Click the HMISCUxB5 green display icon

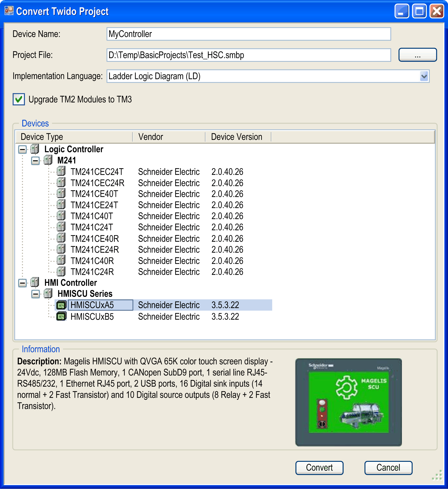click(x=61, y=317)
